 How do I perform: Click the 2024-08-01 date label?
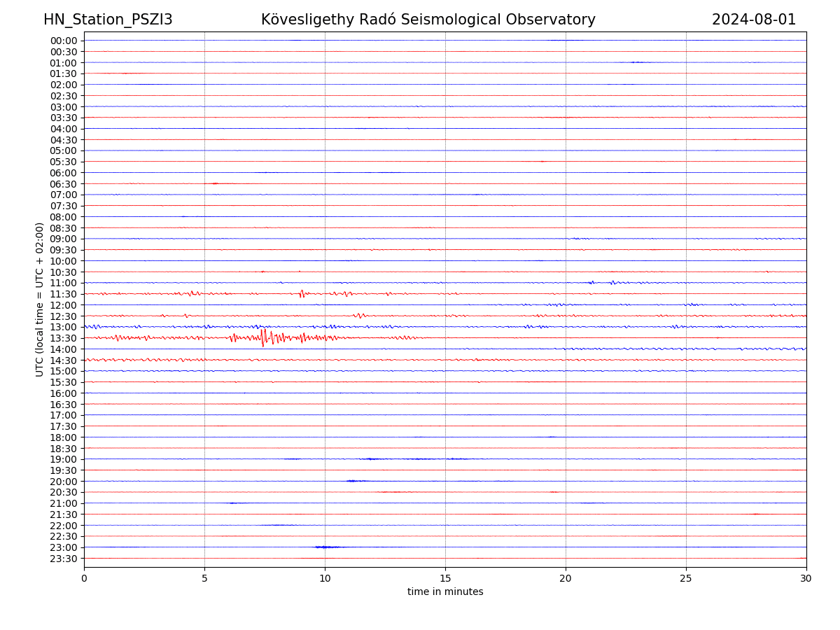(753, 20)
